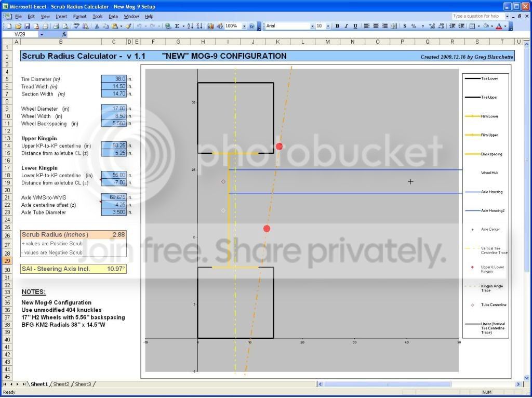Screen dimensions: 532x398
Task: Sort ascending with the A-Z icon
Action: pos(190,26)
